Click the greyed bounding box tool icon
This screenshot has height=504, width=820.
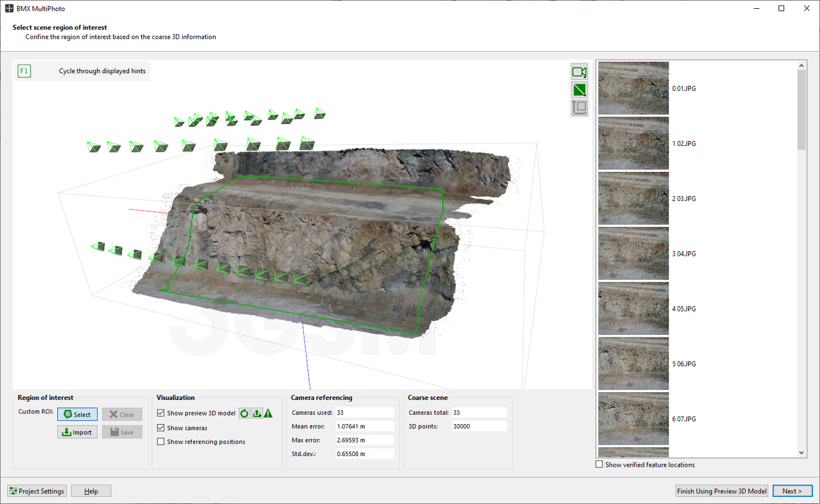(579, 108)
